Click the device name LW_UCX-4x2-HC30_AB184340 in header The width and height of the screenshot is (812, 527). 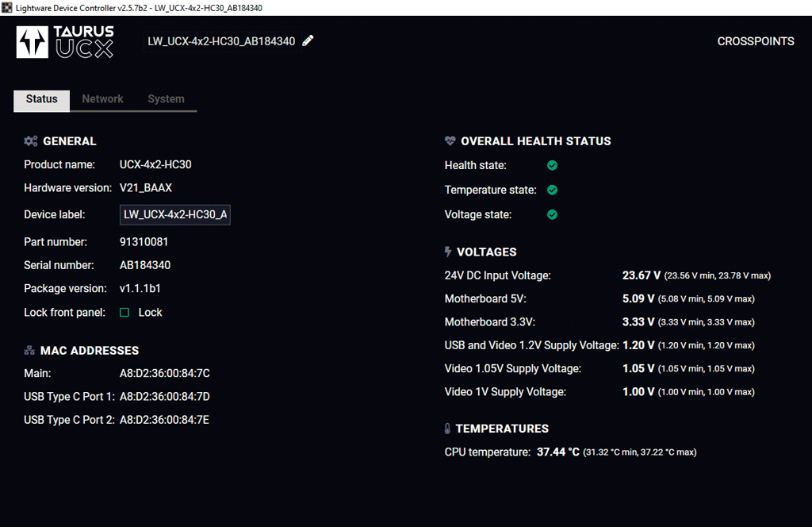point(221,41)
